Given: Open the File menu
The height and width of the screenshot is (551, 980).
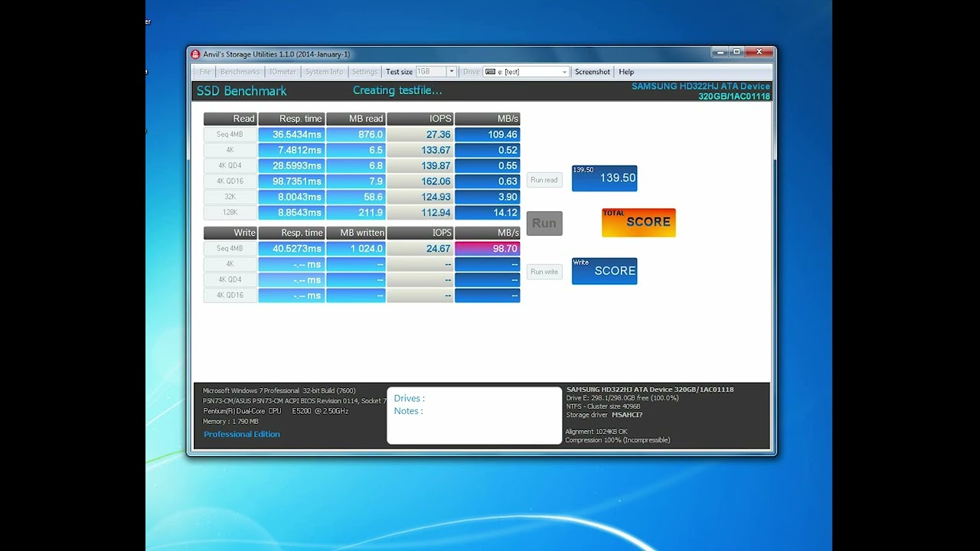Looking at the screenshot, I should pos(204,72).
